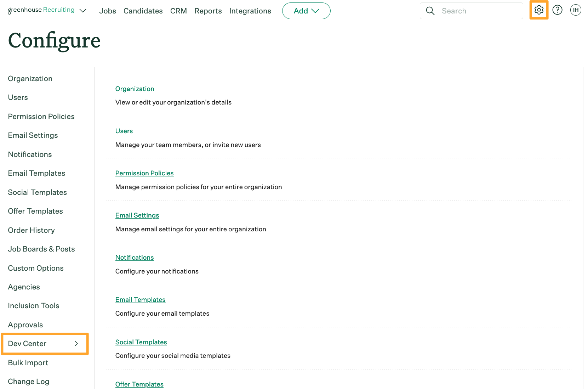
Task: Open the Jobs menu
Action: (107, 11)
